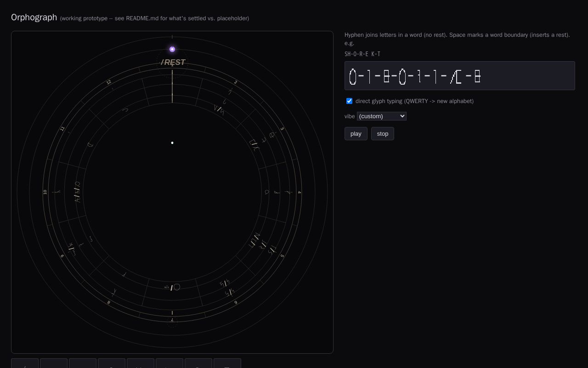This screenshot has height=368, width=588.
Task: Click the innermost glyph cluster in sector 3
Action: (254, 145)
